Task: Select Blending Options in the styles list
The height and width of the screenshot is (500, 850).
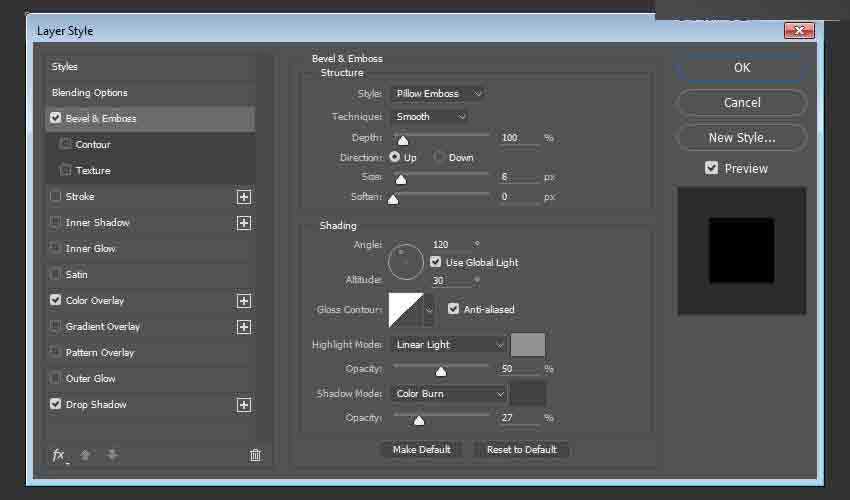Action: (90, 93)
